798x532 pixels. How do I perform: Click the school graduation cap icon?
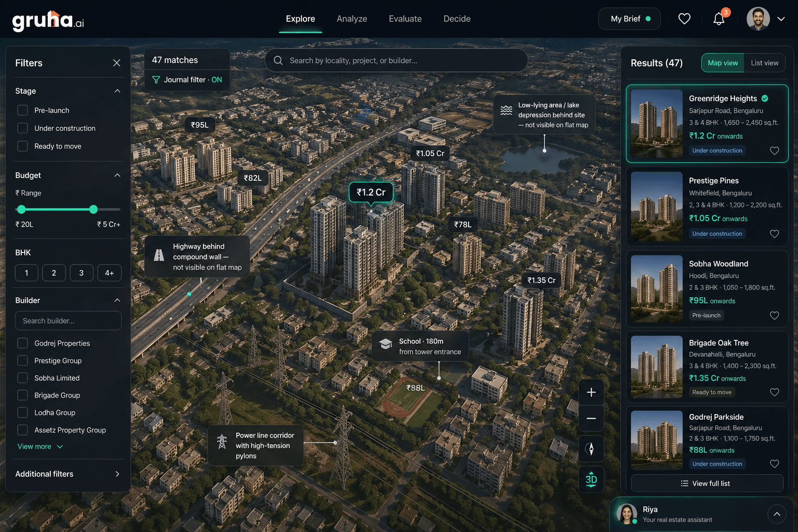pos(385,343)
